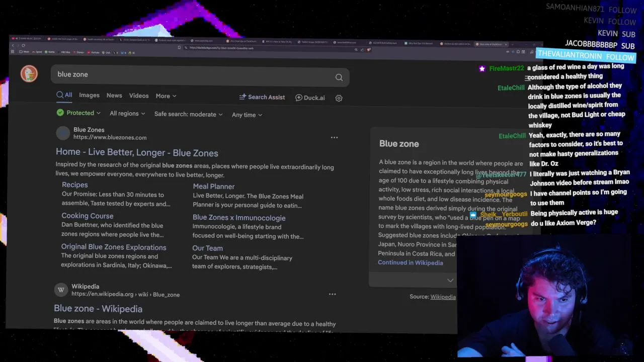
Task: Click the star badge beside FireMastr22
Action: click(x=482, y=68)
